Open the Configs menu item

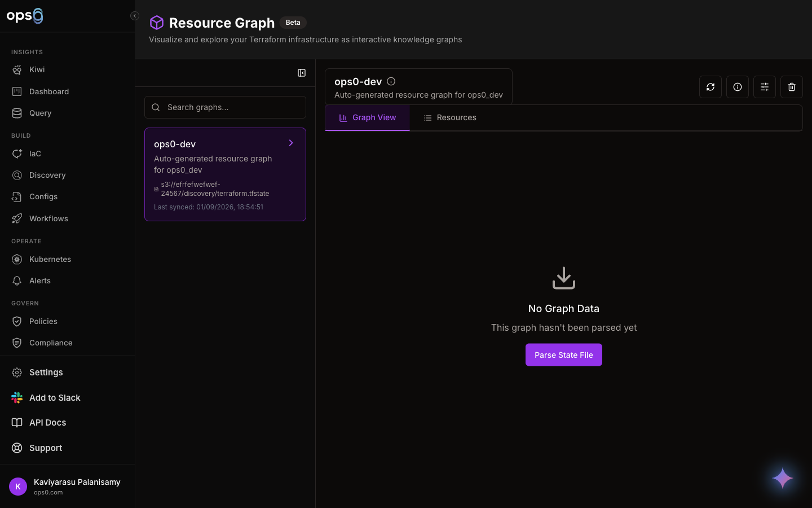67,196
